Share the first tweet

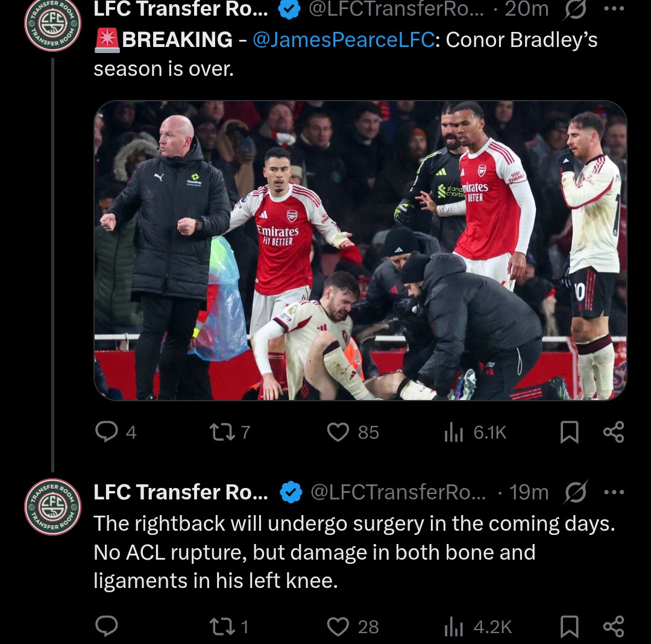[x=614, y=432]
